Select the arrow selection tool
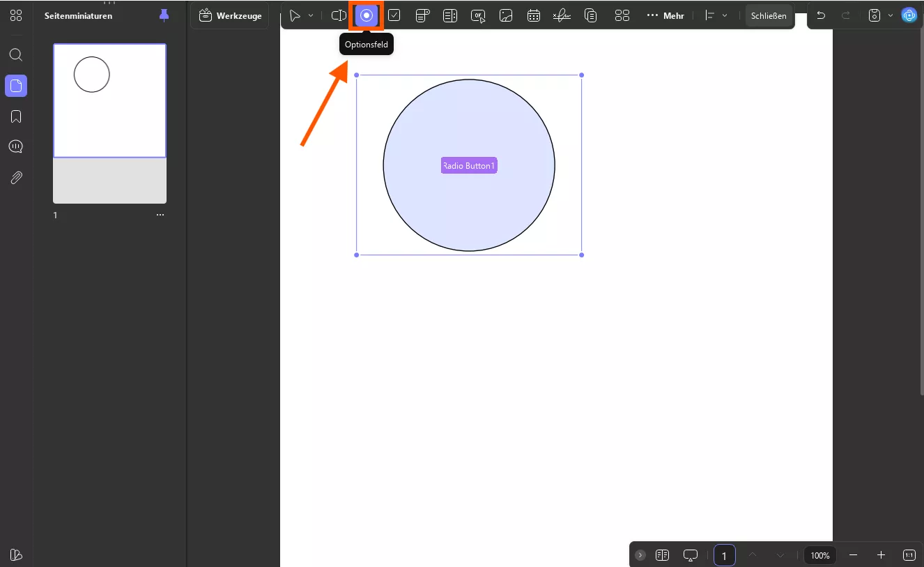Screen dimensions: 924x567 point(295,15)
